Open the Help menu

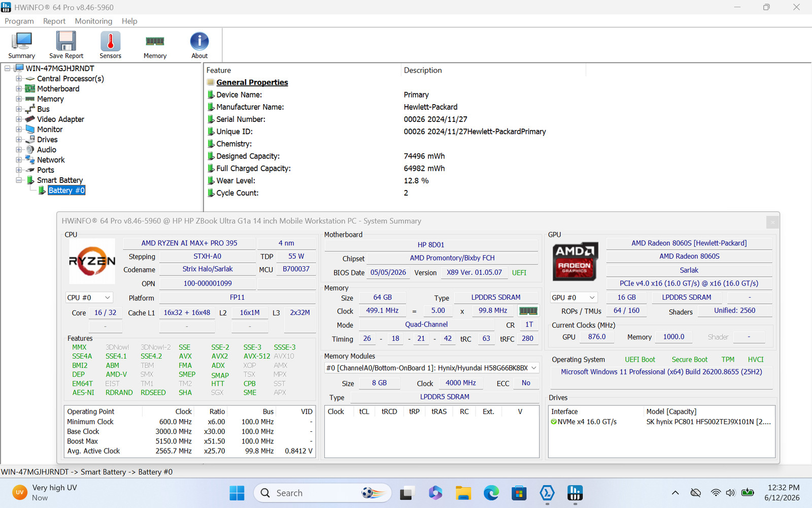click(129, 21)
